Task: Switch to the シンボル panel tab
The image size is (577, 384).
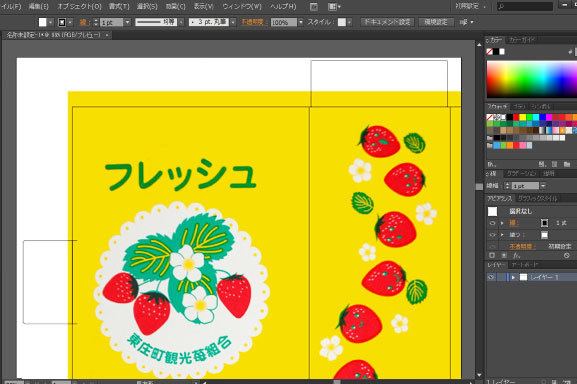Action: [x=541, y=106]
